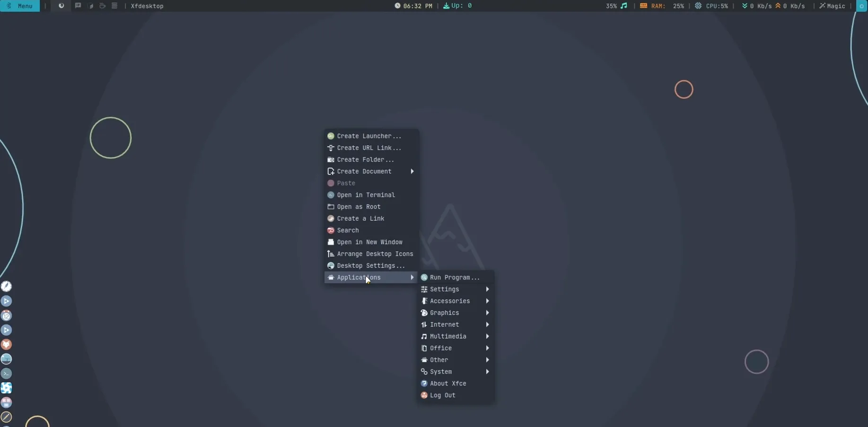Click the 06:32 PM clock

[413, 6]
